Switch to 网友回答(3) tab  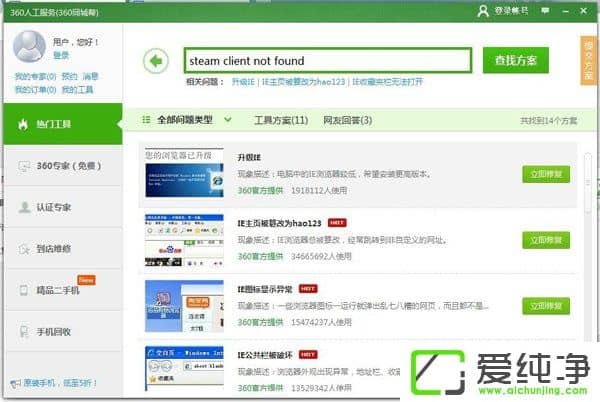coord(347,120)
